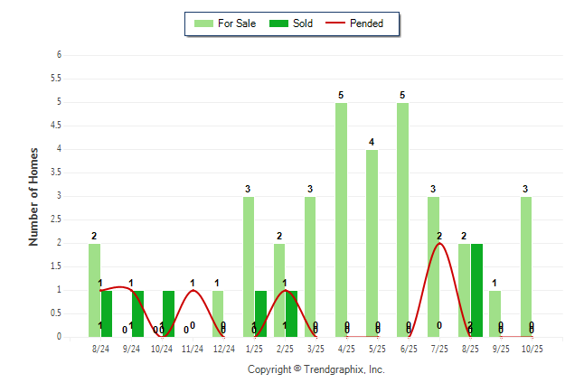The height and width of the screenshot is (392, 584).
Task: Select the 1/25 For Sale bar
Action: [x=249, y=266]
